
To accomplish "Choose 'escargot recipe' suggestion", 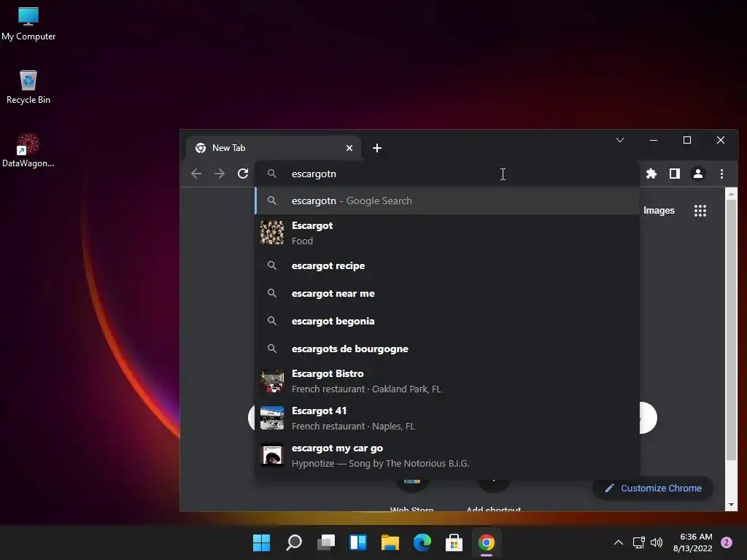I will [x=448, y=265].
